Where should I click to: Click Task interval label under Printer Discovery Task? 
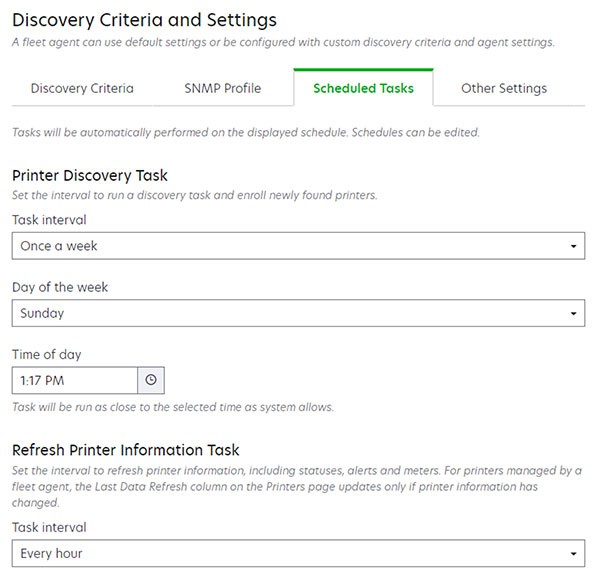tap(49, 219)
